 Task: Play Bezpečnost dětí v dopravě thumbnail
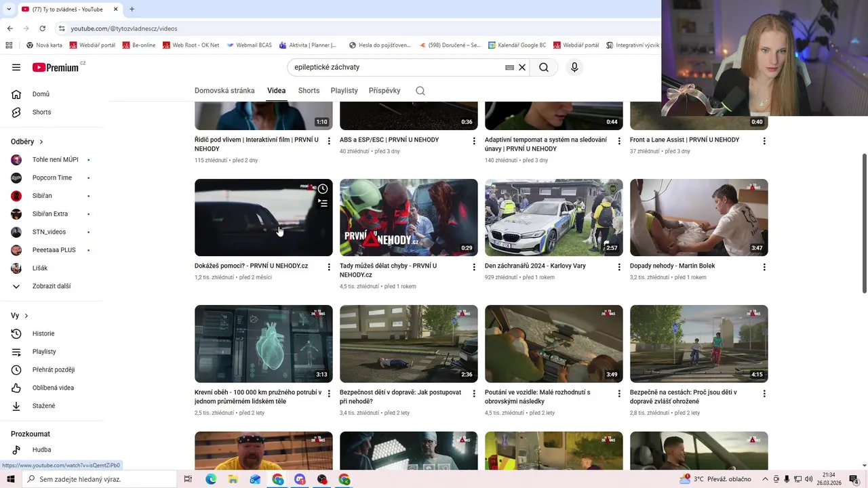(409, 344)
